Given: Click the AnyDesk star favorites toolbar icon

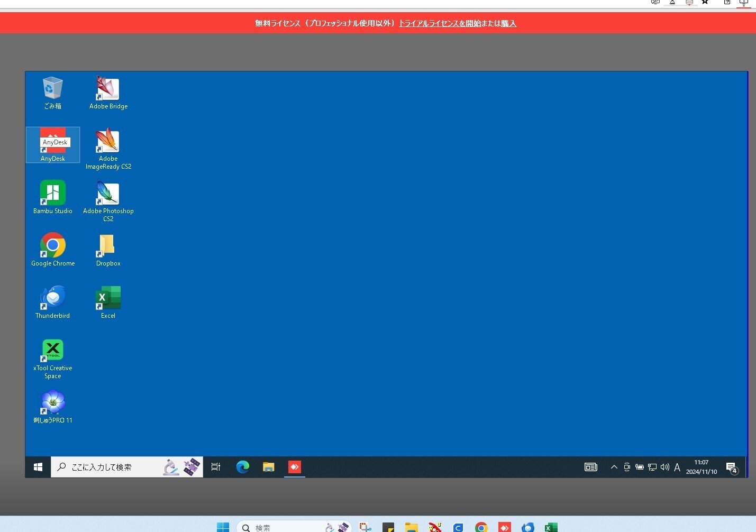Looking at the screenshot, I should (x=705, y=2).
